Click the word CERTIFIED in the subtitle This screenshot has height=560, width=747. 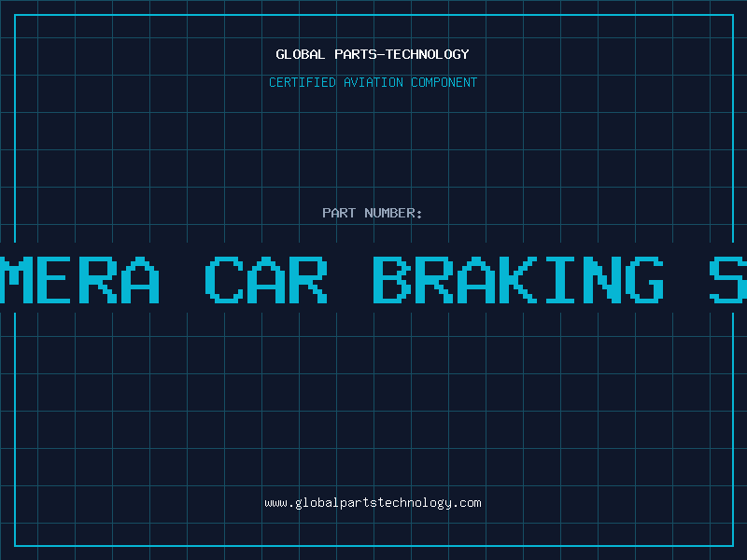click(303, 82)
